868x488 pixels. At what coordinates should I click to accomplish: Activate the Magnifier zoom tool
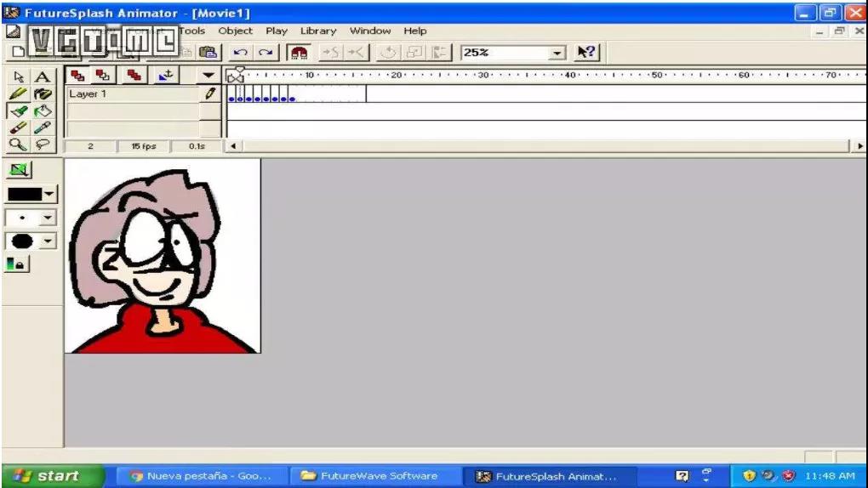coord(18,145)
